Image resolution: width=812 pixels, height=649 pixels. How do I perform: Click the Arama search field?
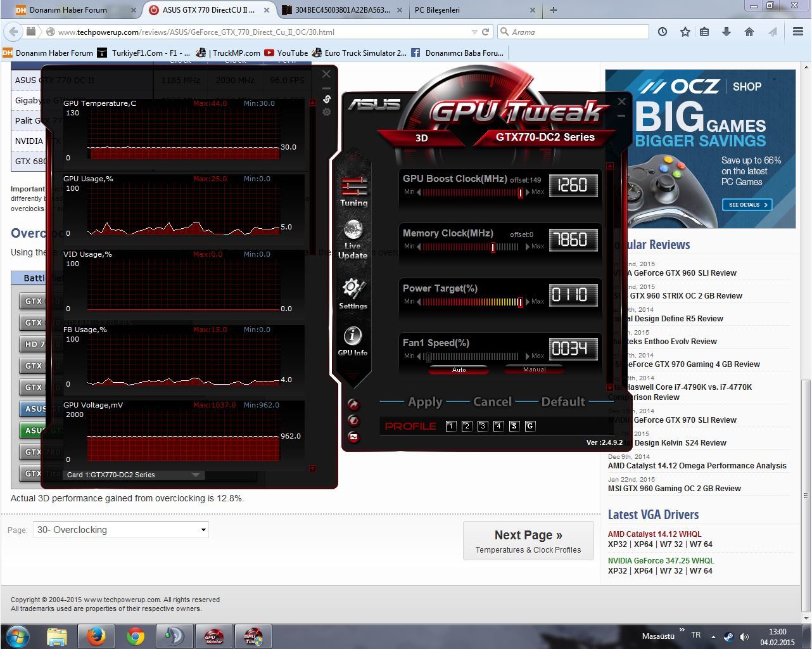click(573, 32)
